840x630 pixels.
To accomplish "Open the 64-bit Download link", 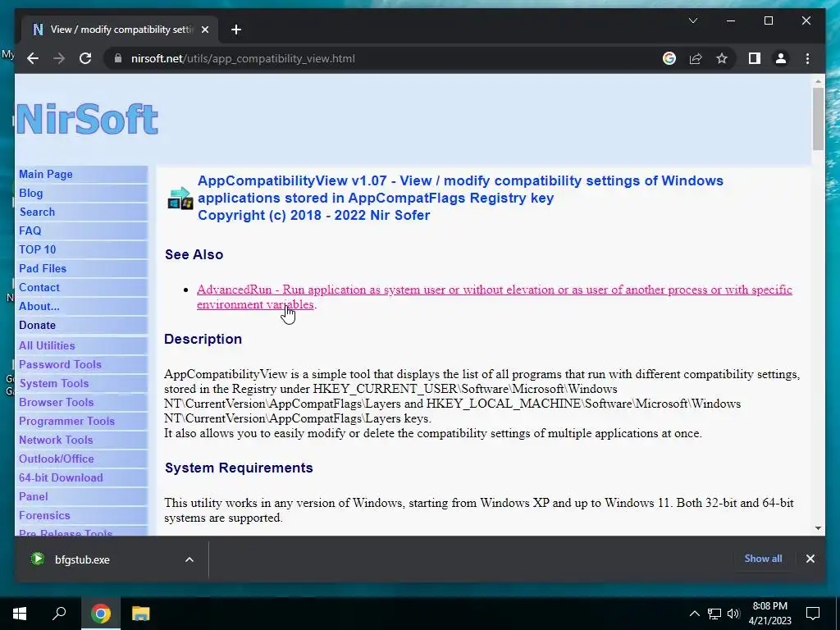I will (x=61, y=477).
